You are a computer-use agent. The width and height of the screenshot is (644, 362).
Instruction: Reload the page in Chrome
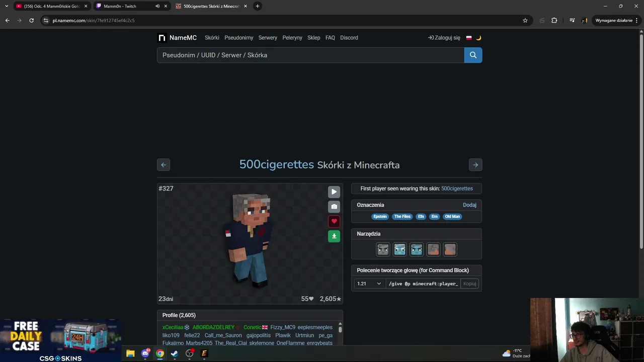pyautogui.click(x=31, y=21)
